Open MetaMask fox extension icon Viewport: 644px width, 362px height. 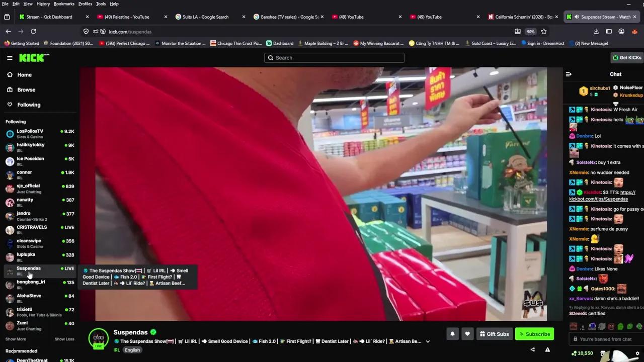tap(635, 31)
